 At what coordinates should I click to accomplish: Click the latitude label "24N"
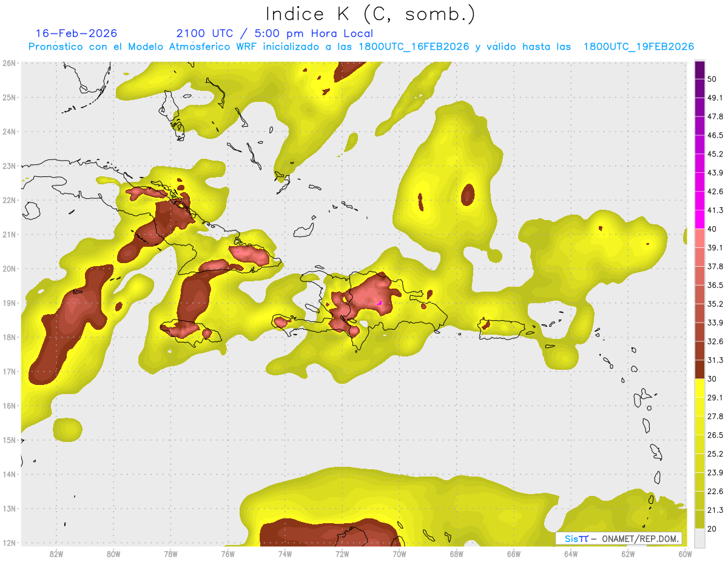(x=9, y=132)
